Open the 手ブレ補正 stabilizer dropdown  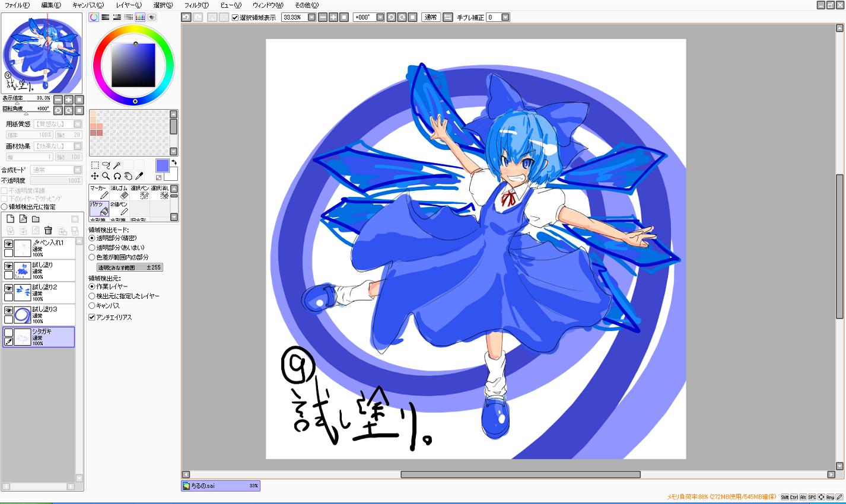505,17
